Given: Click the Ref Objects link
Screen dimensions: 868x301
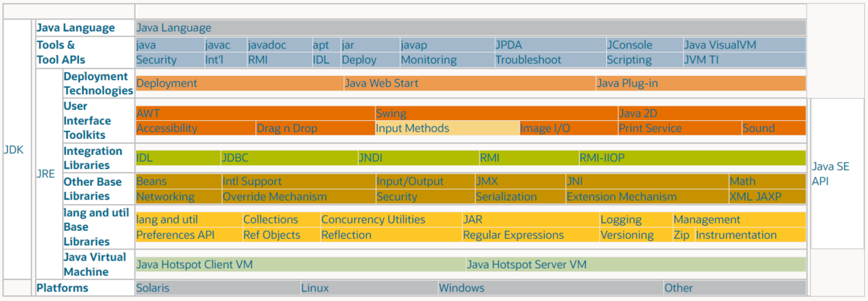Looking at the screenshot, I should [x=271, y=234].
